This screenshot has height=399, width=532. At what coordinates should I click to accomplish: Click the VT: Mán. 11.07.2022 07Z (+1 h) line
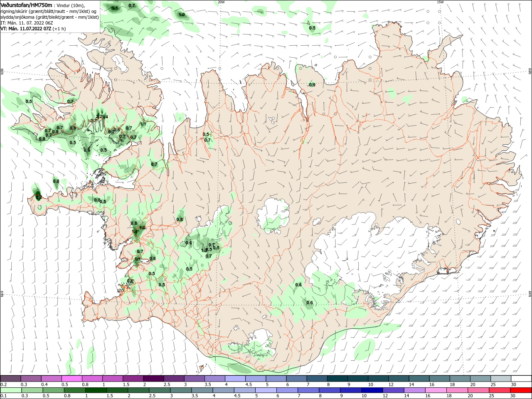pyautogui.click(x=33, y=29)
